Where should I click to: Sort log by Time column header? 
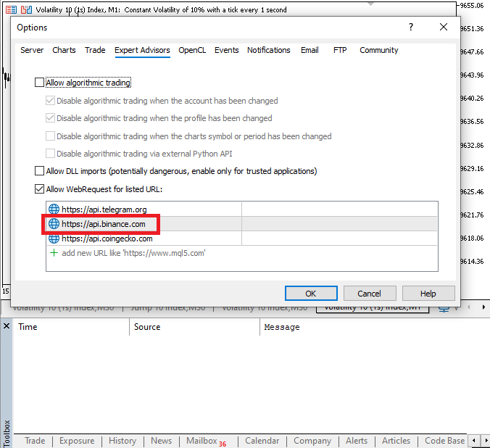click(71, 327)
